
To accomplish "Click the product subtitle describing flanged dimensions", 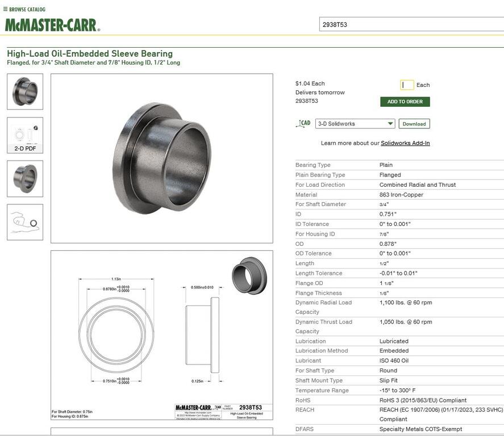I will tap(94, 62).
